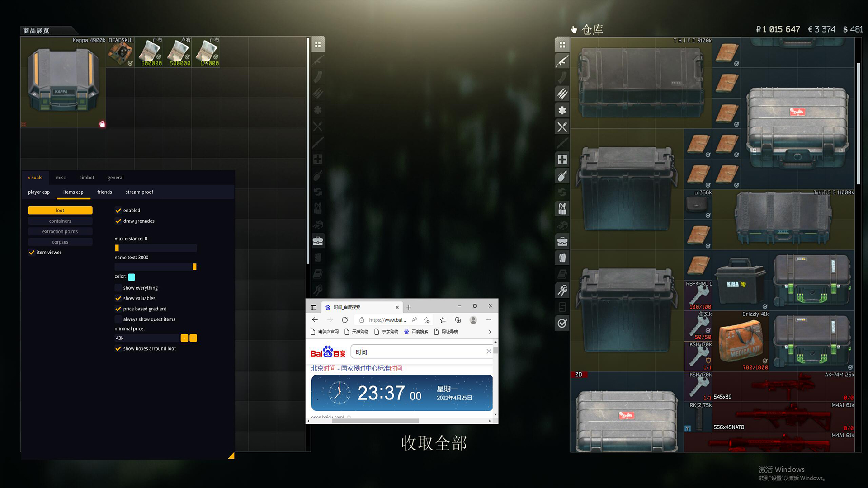Refresh the Baidu page in browser
868x488 pixels.
click(344, 320)
